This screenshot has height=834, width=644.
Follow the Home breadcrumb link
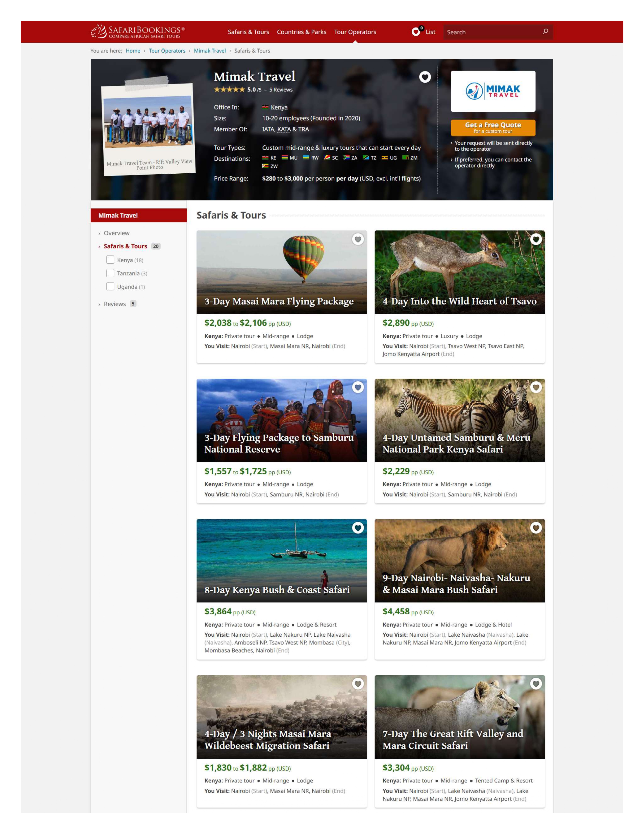(x=133, y=51)
